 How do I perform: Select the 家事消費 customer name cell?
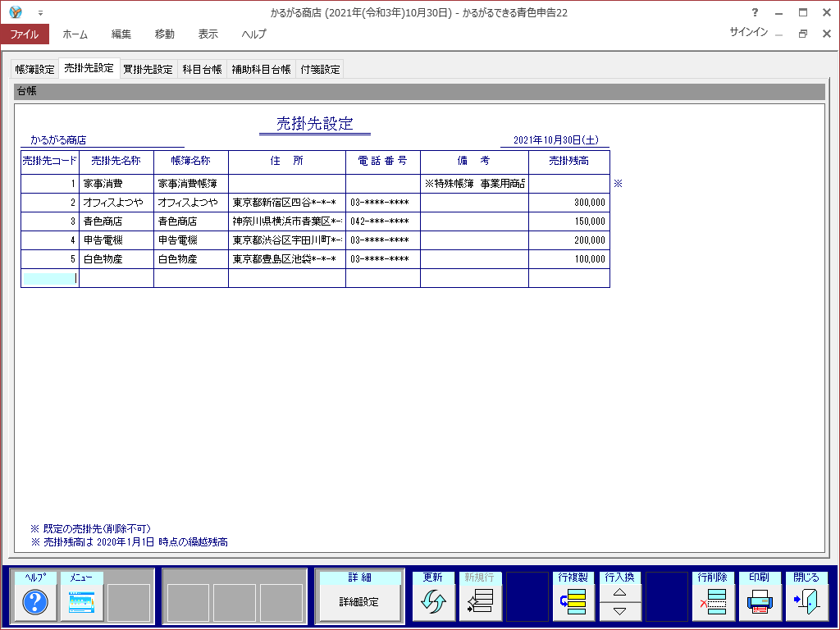click(116, 184)
